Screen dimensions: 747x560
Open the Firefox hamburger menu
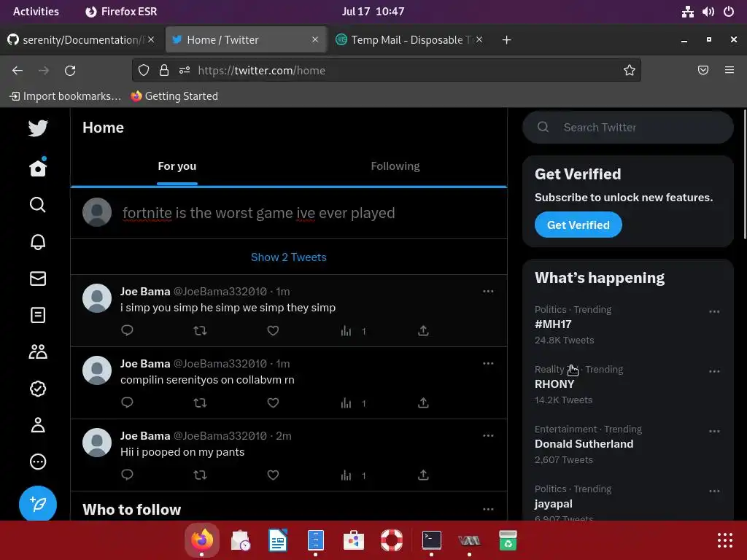point(729,70)
